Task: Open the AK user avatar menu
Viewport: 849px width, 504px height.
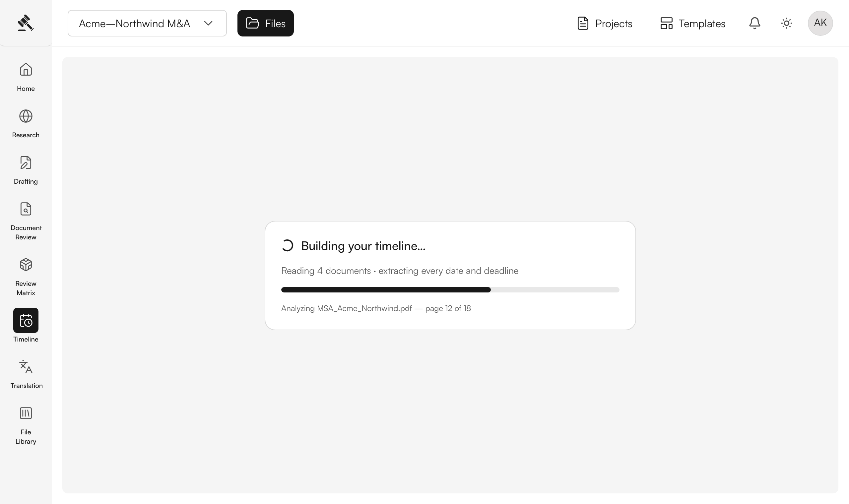Action: (x=820, y=23)
